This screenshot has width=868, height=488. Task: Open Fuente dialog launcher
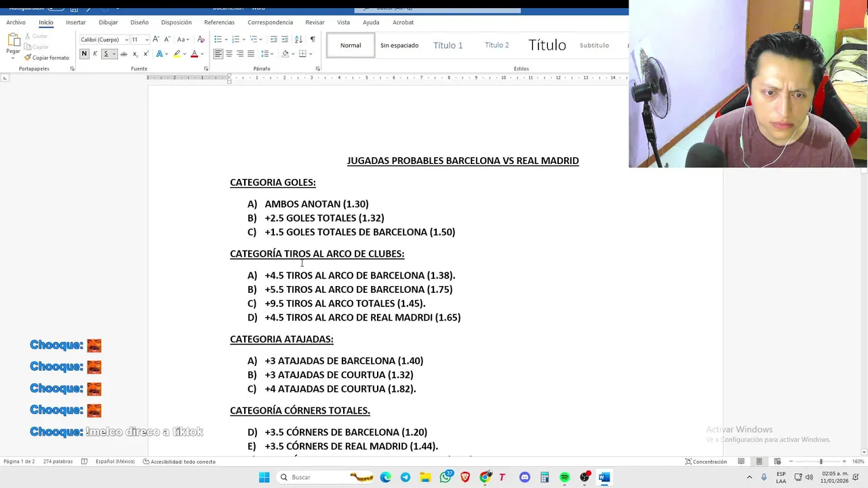pos(206,68)
